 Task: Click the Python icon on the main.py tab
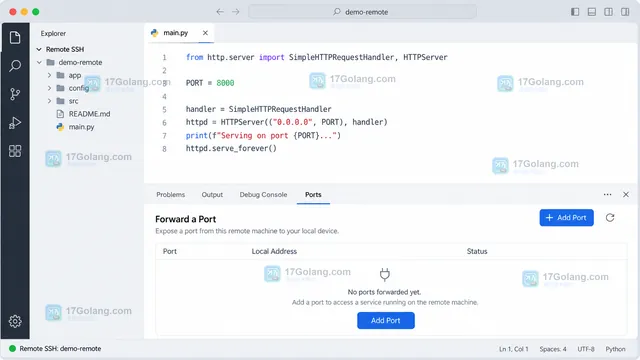coord(154,33)
